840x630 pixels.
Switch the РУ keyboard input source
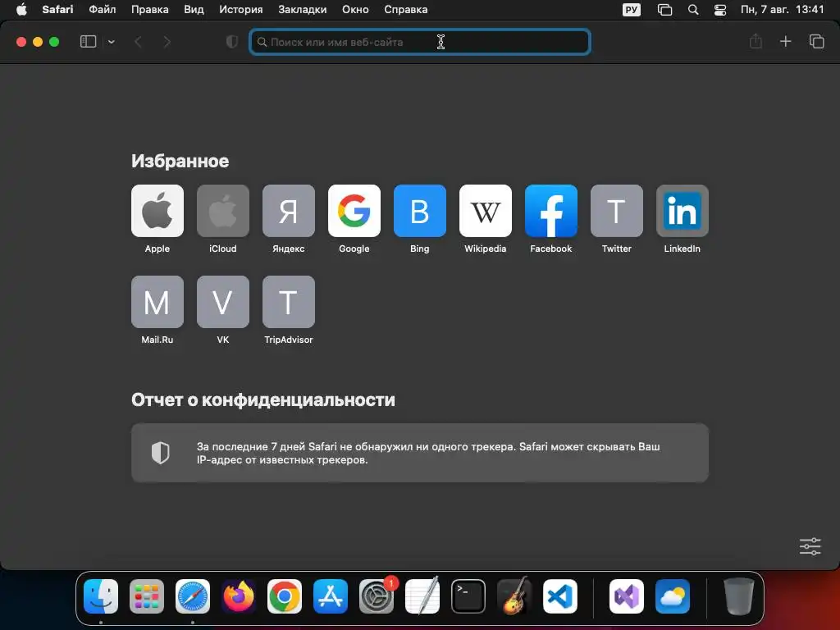tap(632, 10)
